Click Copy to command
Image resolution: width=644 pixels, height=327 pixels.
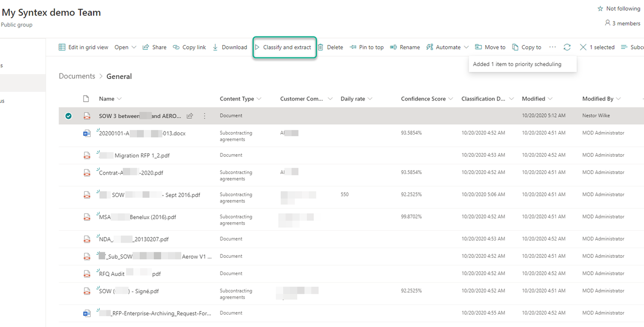click(x=526, y=47)
